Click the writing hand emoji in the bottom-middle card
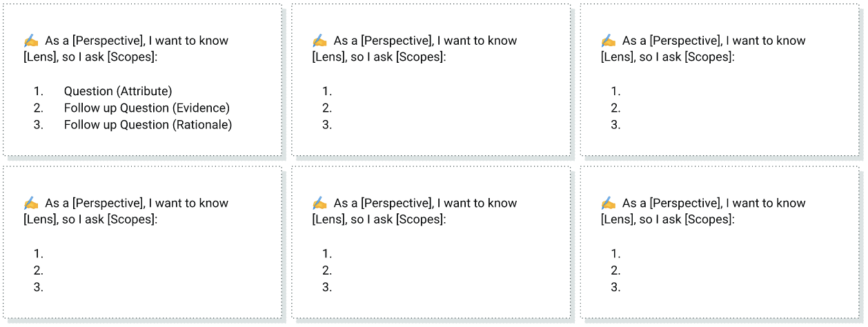 (x=319, y=204)
